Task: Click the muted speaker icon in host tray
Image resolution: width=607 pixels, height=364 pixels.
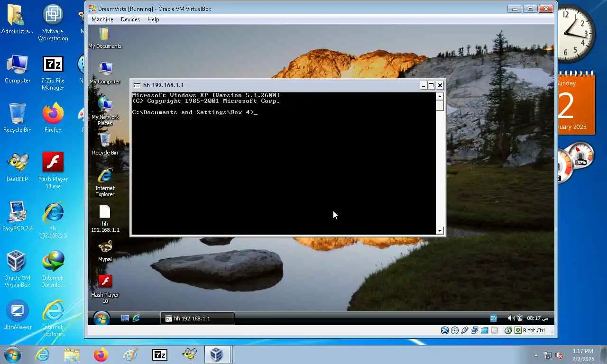Action: tap(559, 355)
